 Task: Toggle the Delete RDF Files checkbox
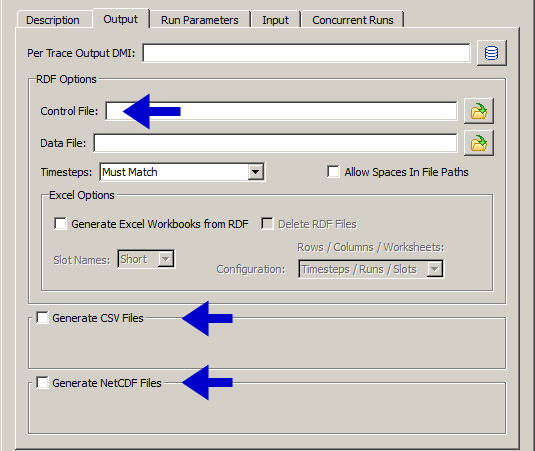267,224
